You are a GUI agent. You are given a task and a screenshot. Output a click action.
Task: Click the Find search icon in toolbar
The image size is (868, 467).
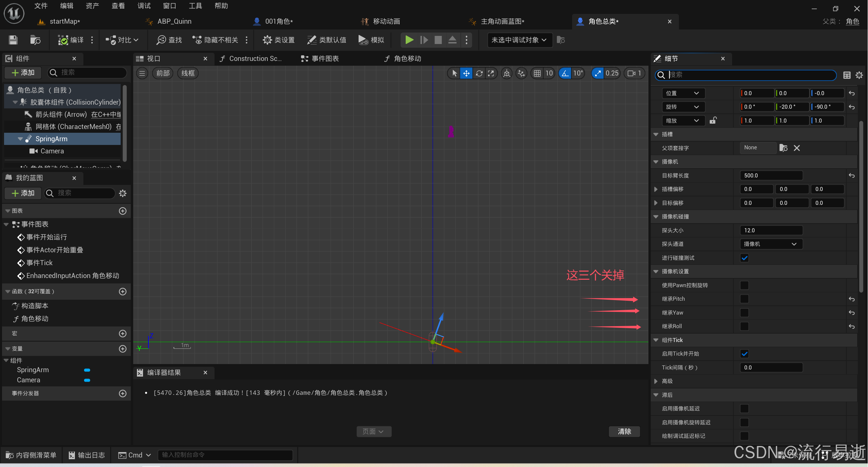tap(161, 40)
